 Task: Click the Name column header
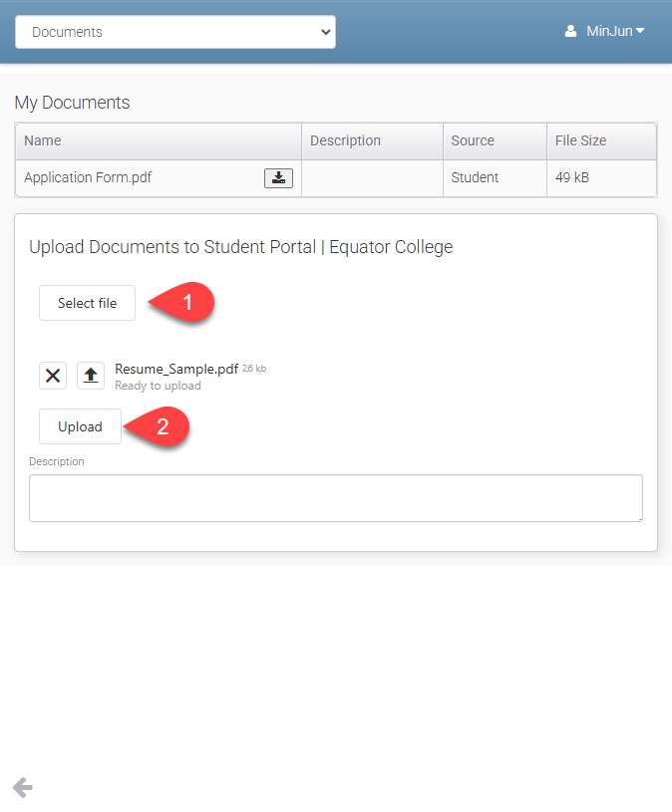point(43,141)
